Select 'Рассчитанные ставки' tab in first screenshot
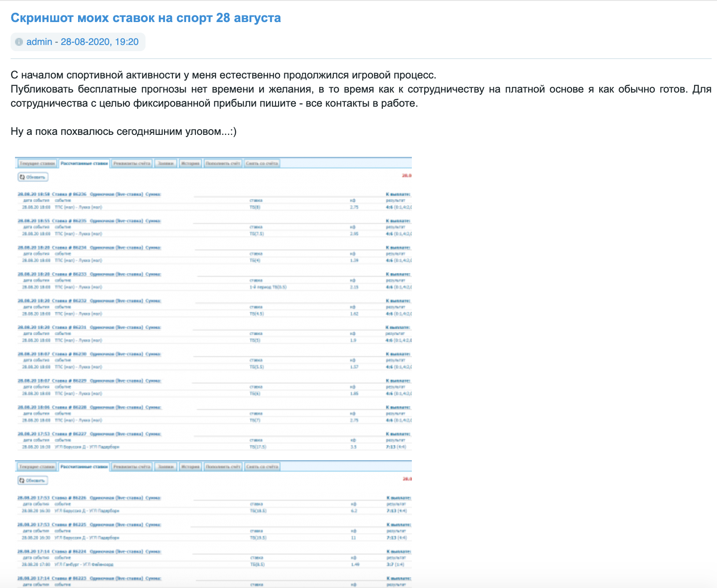 click(84, 164)
